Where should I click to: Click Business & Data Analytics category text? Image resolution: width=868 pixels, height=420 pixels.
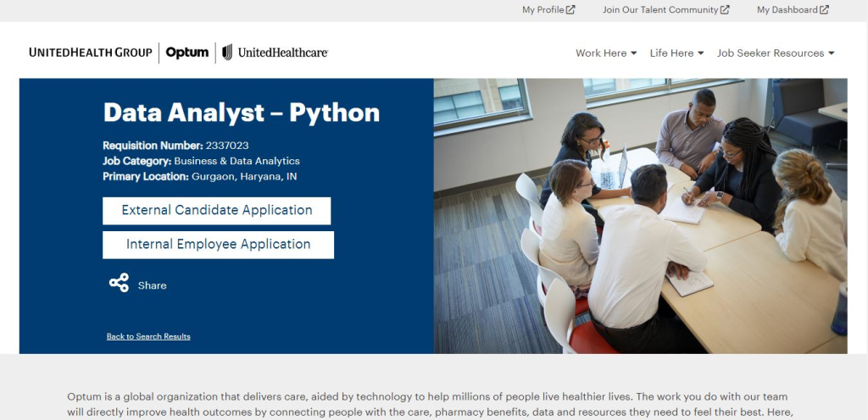[x=237, y=161]
